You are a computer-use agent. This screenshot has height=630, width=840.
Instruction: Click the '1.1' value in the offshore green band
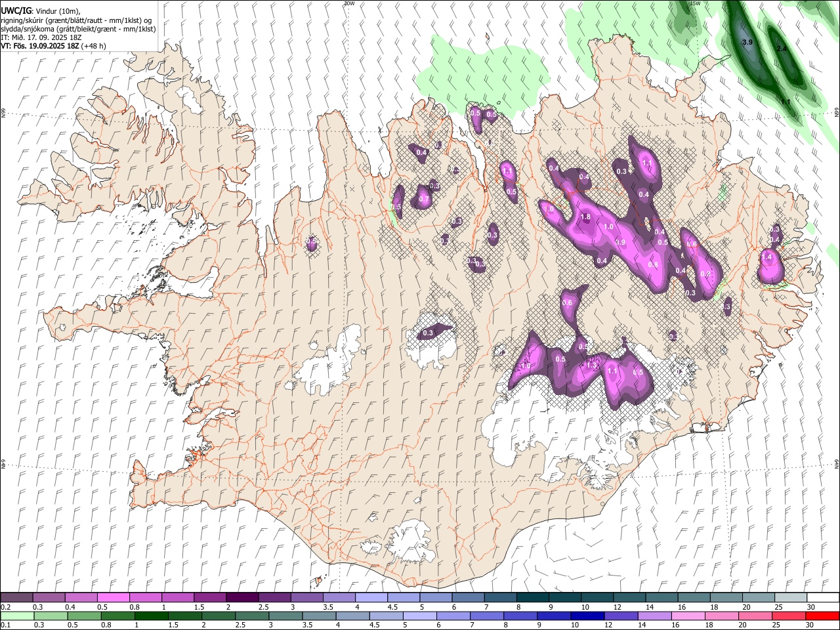pyautogui.click(x=786, y=102)
